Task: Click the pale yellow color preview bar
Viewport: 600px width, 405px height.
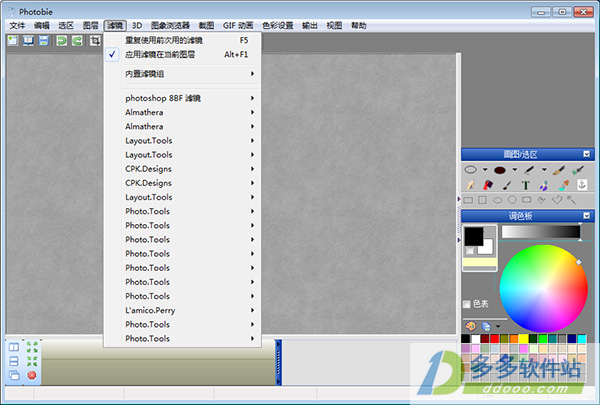Action: click(x=480, y=262)
